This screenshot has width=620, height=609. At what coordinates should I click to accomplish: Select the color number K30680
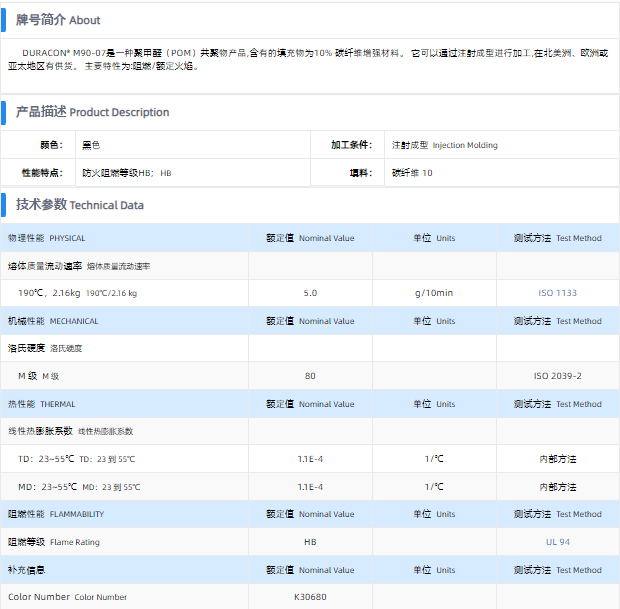pos(310,597)
